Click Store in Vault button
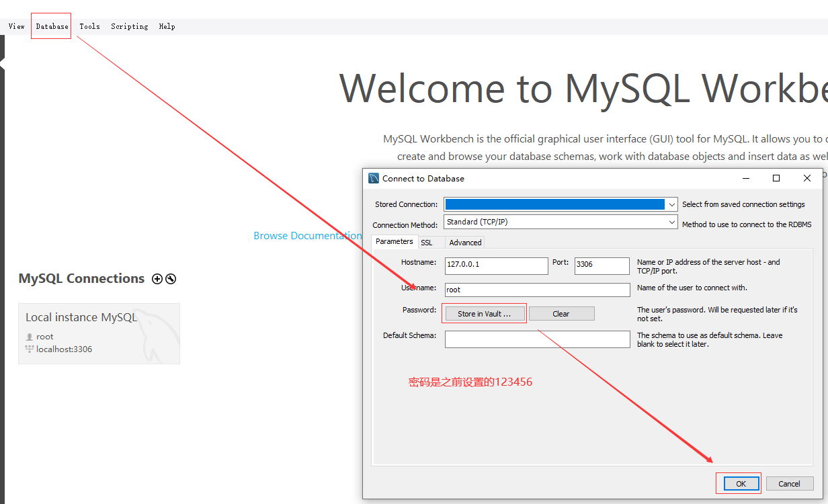 [x=484, y=314]
